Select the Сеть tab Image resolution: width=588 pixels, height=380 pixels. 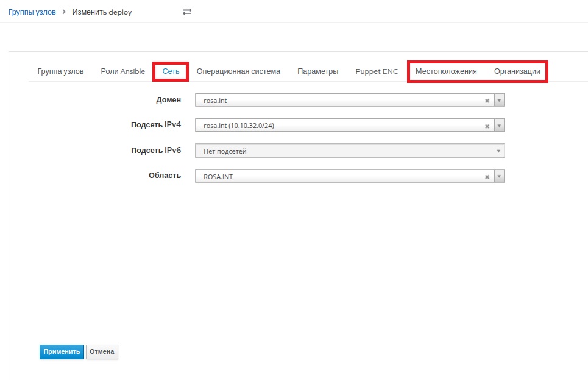tap(171, 71)
